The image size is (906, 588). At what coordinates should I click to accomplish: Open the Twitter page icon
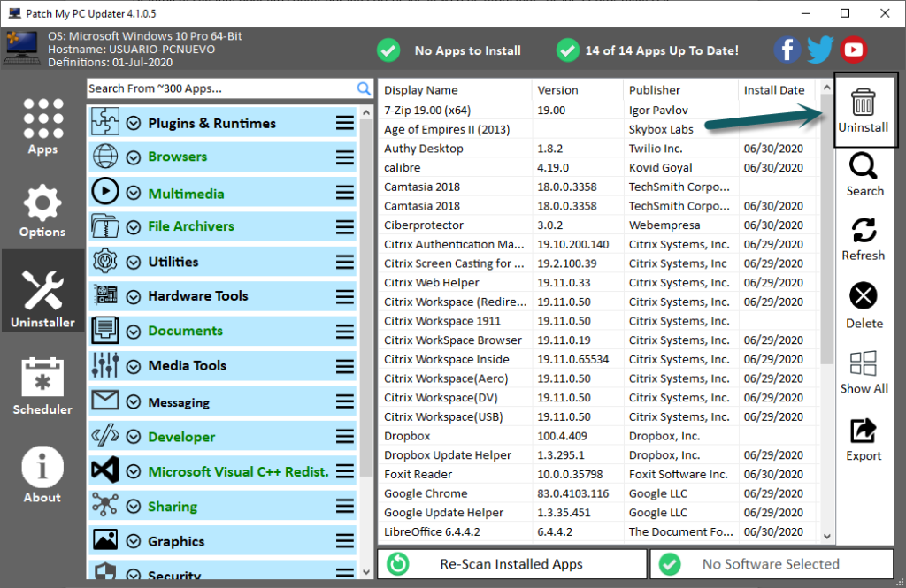(x=820, y=50)
